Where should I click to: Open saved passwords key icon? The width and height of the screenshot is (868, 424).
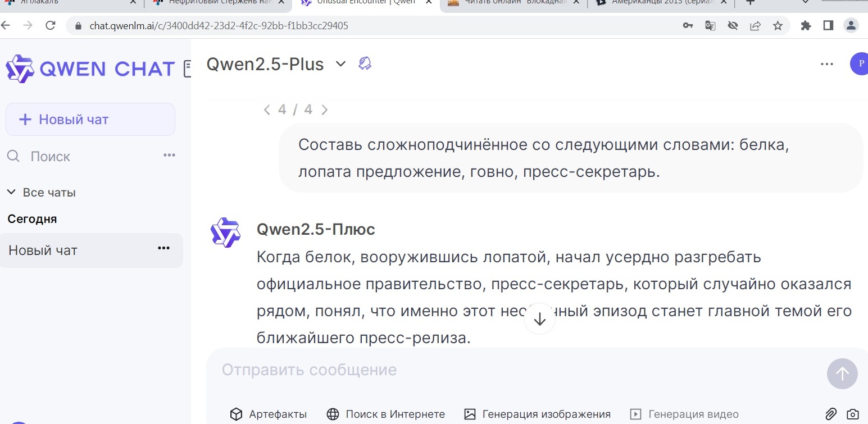point(688,26)
